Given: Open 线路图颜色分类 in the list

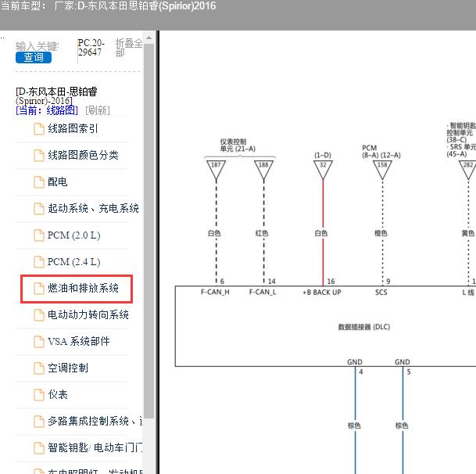Looking at the screenshot, I should 83,155.
